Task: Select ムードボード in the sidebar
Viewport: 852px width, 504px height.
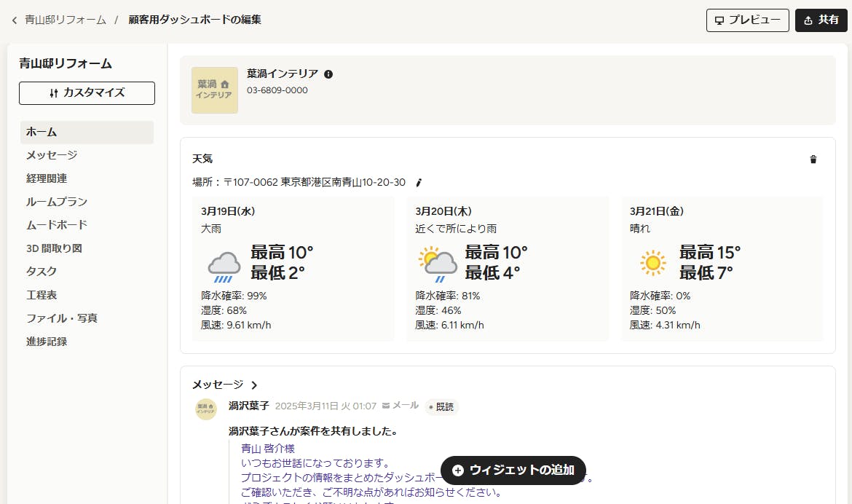Action: tap(57, 224)
